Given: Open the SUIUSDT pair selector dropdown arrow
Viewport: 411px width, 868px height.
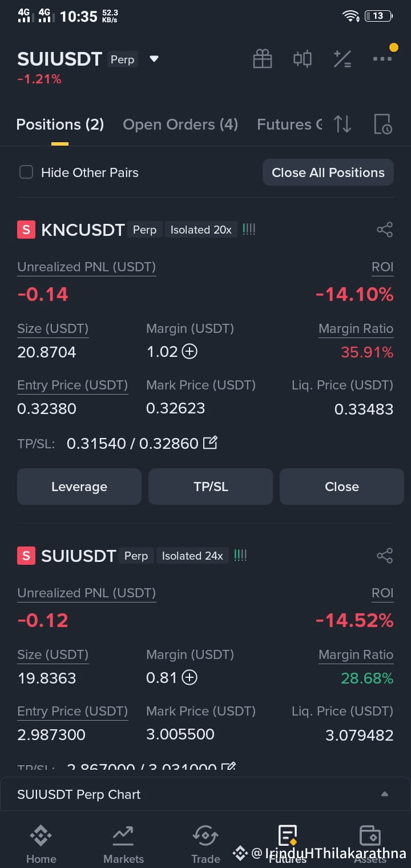Looking at the screenshot, I should click(154, 59).
